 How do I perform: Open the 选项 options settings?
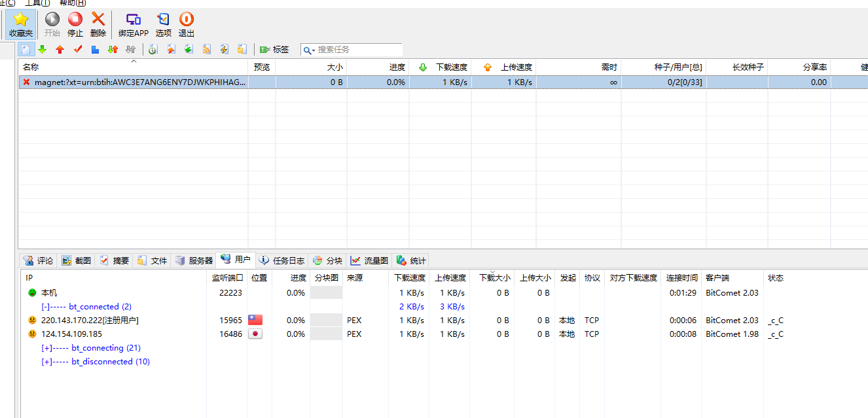point(164,25)
